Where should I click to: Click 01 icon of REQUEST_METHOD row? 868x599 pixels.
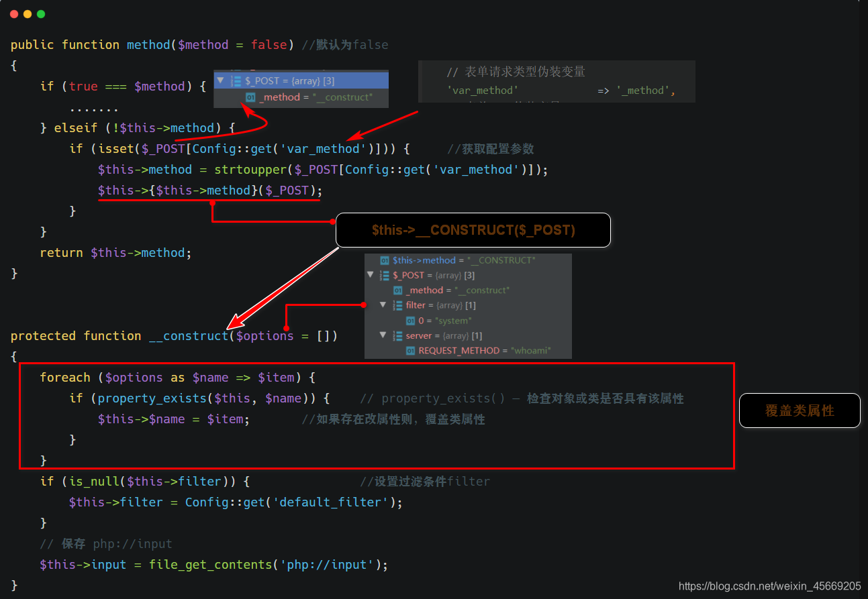click(411, 351)
